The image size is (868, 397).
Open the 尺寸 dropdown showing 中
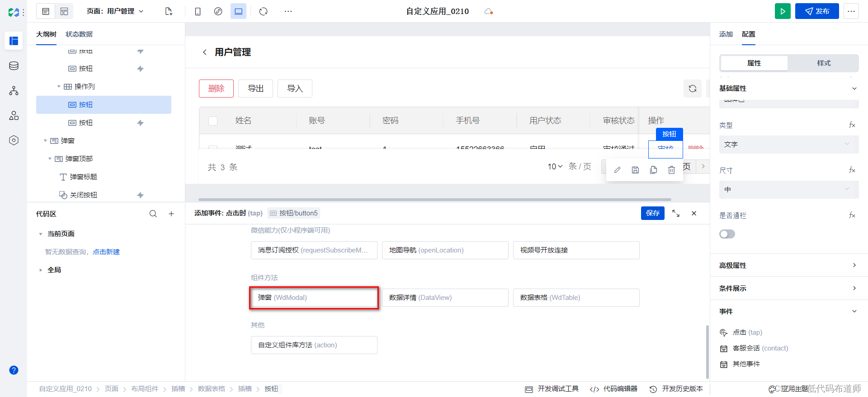point(789,190)
